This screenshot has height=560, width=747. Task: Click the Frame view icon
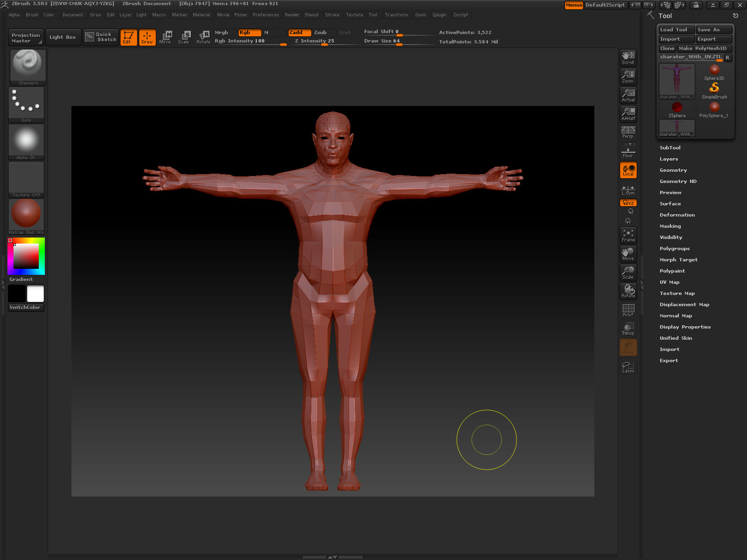point(628,235)
